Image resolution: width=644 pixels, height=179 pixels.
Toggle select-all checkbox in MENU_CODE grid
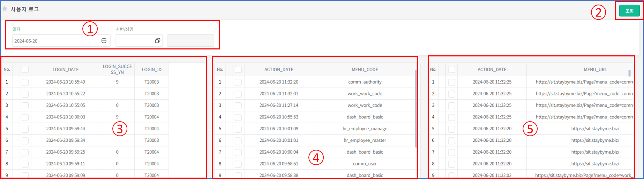(238, 70)
